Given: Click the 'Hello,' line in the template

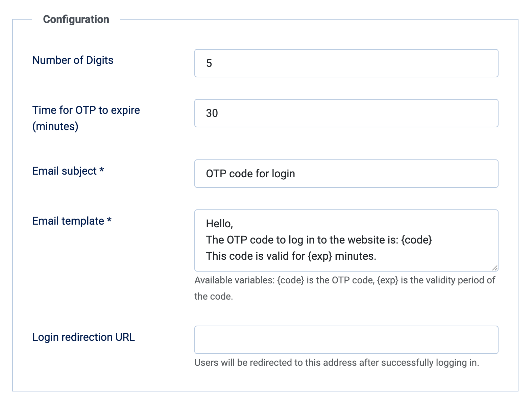Looking at the screenshot, I should click(x=219, y=224).
